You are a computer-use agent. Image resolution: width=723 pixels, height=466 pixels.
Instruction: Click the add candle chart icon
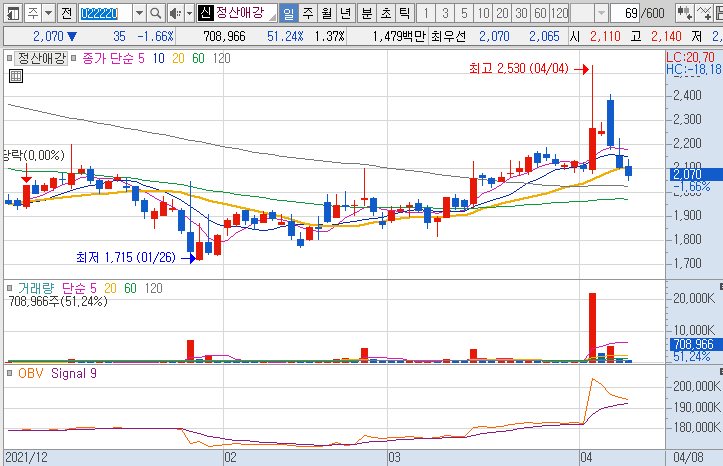tap(685, 13)
